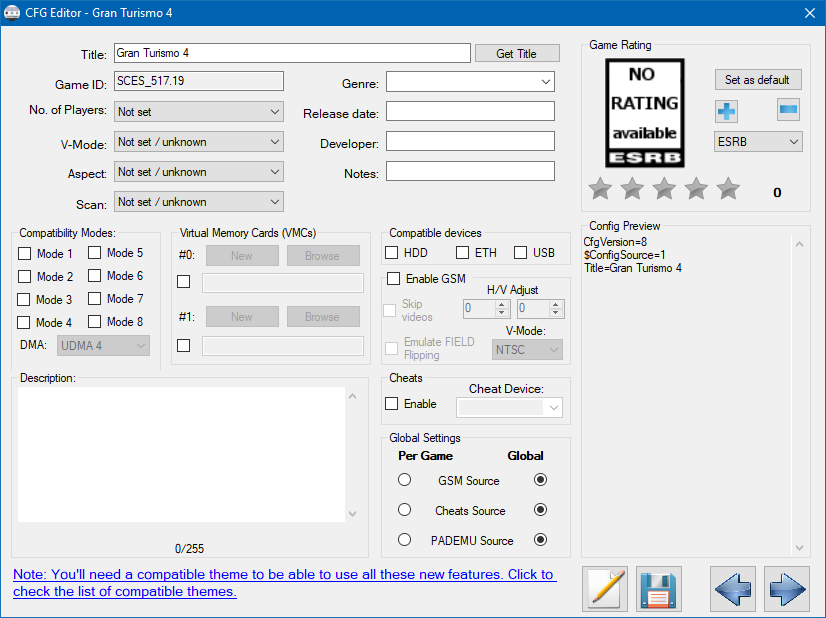Check the USB compatible device box
This screenshot has width=826, height=618.
tap(520, 252)
